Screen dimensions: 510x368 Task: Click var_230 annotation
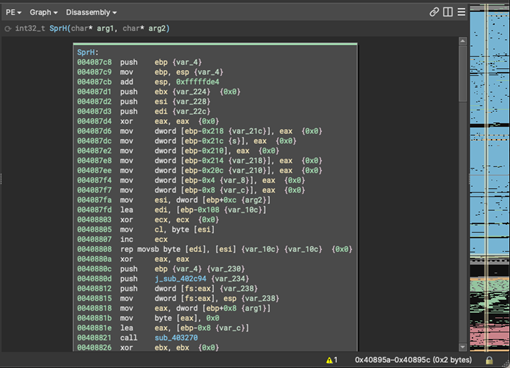click(x=226, y=269)
